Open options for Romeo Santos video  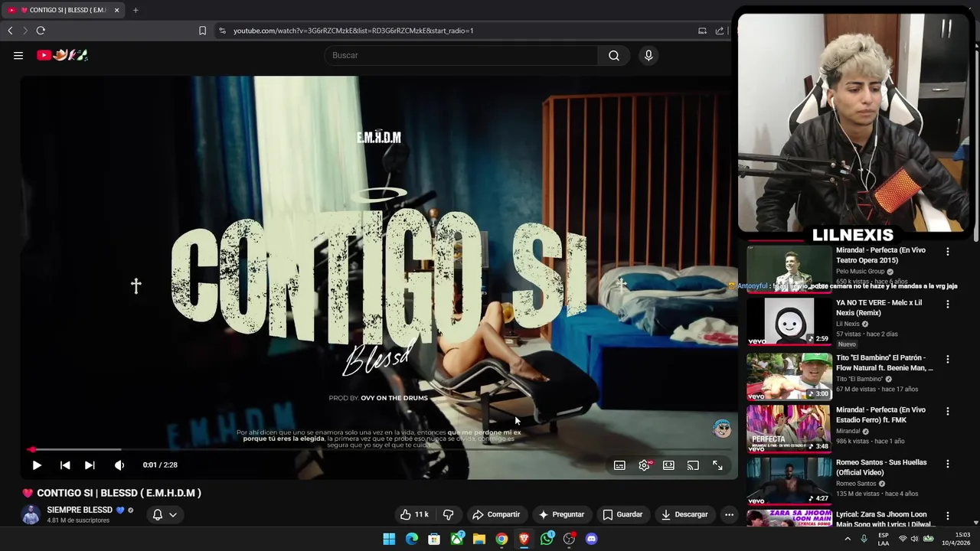pos(948,464)
